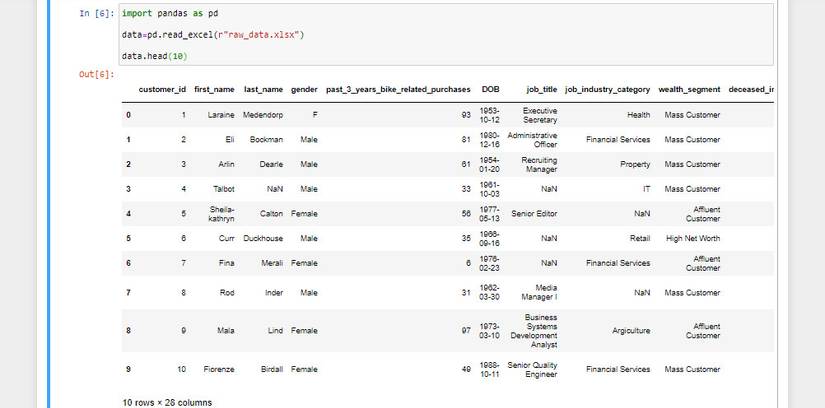
Task: Click the gender column header
Action: (x=304, y=89)
